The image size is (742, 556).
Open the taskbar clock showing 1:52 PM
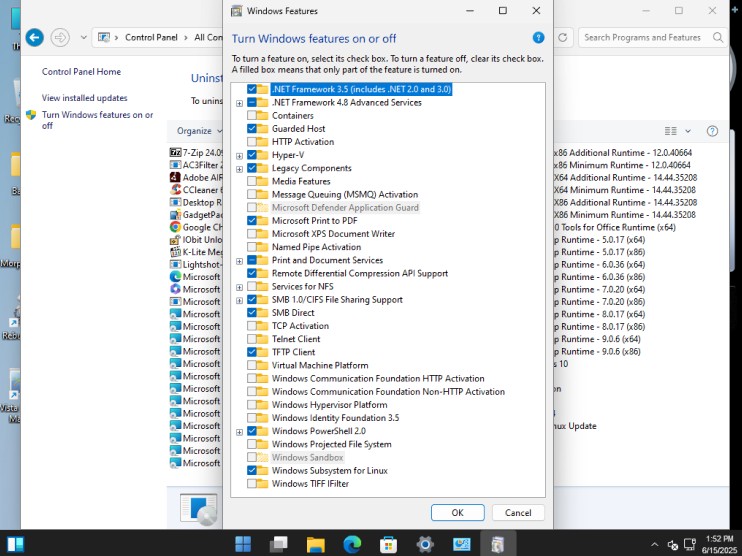click(719, 545)
